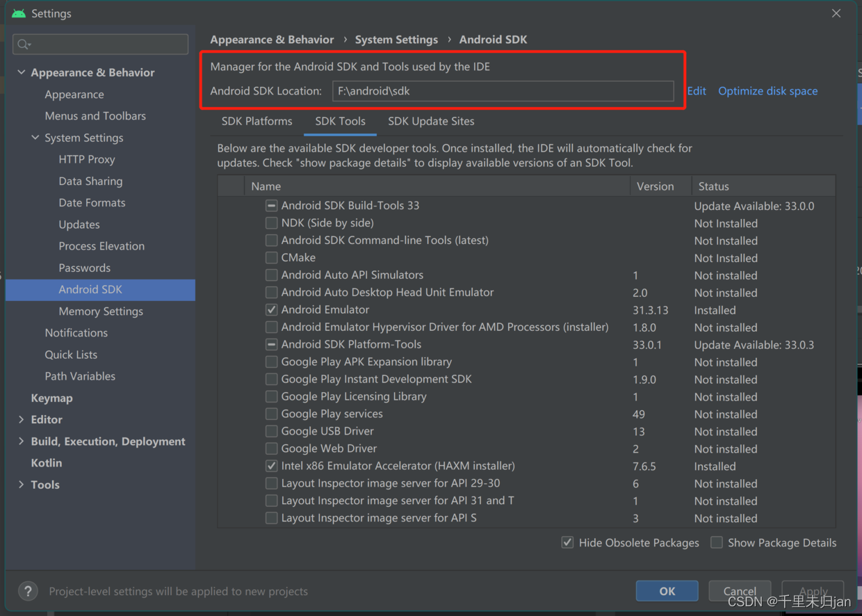Screen dimensions: 862x616
Task: Select Process Elevation in sidebar
Action: pyautogui.click(x=101, y=246)
